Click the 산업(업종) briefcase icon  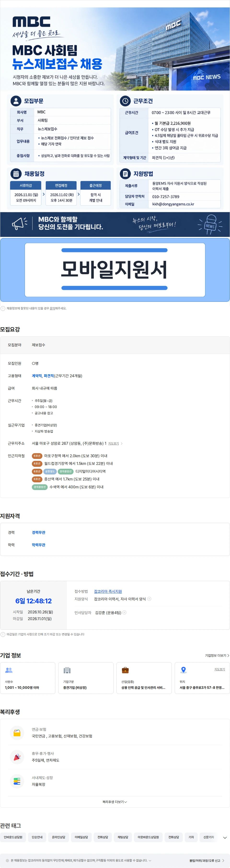pos(125,670)
